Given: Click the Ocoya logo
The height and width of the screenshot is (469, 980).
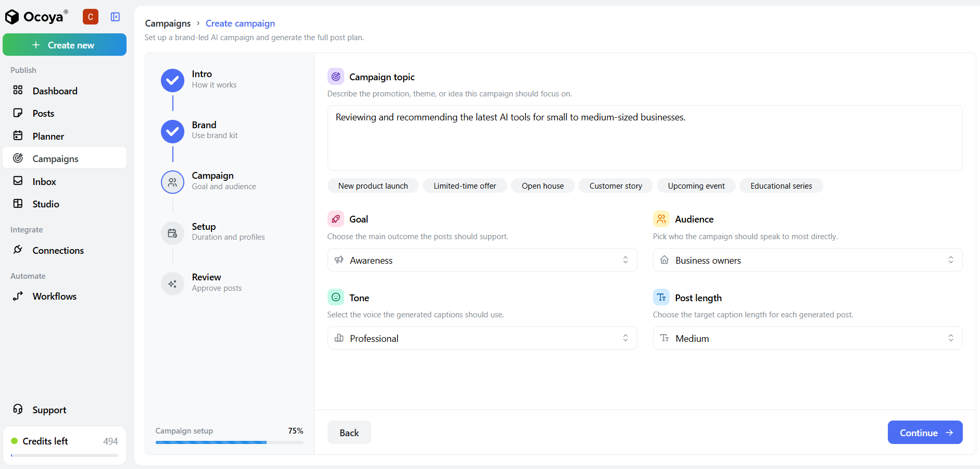Looking at the screenshot, I should point(36,17).
